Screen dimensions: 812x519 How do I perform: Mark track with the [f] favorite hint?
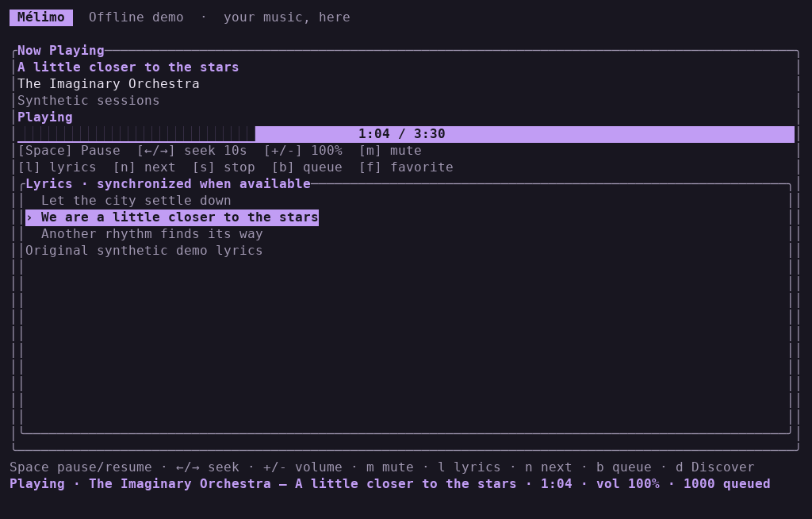tap(406, 167)
